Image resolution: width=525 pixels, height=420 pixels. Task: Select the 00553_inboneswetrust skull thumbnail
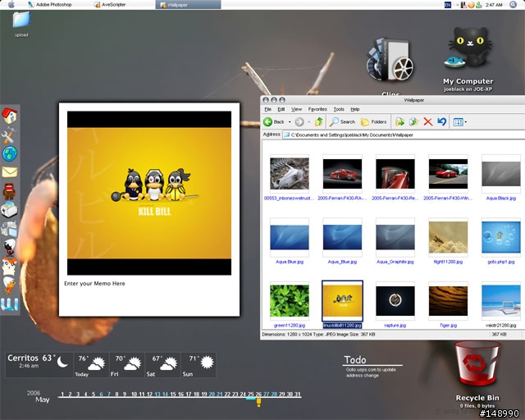(x=290, y=174)
